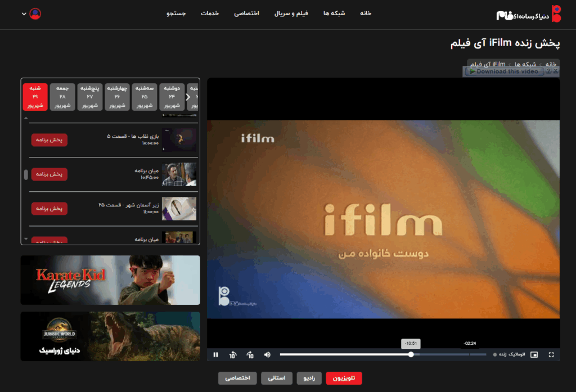The image size is (576, 392).
Task: Go to the خانه (Home) menu
Action: click(366, 13)
